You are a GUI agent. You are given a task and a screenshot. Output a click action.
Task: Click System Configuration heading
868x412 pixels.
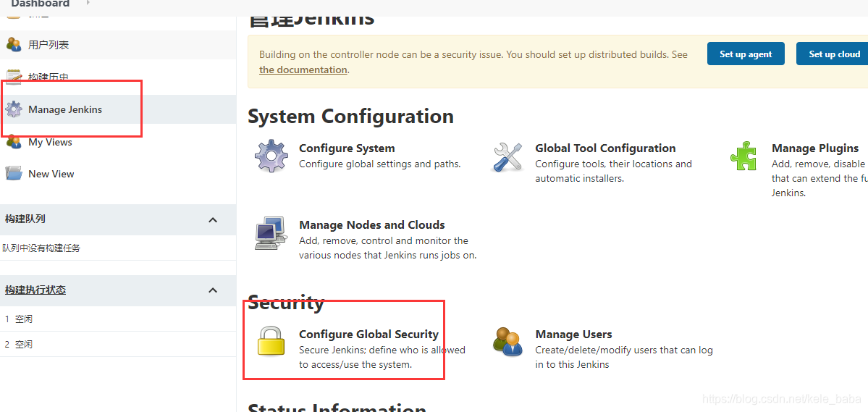351,117
